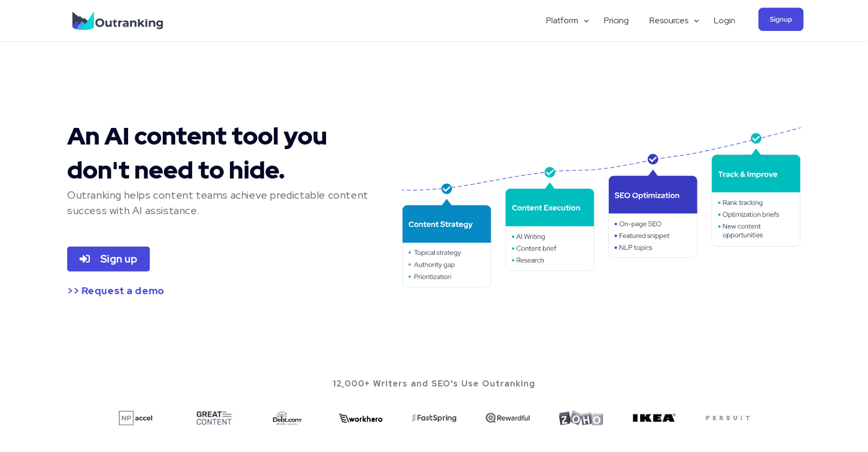Follow the Request a demo link
The height and width of the screenshot is (452, 868).
[116, 291]
